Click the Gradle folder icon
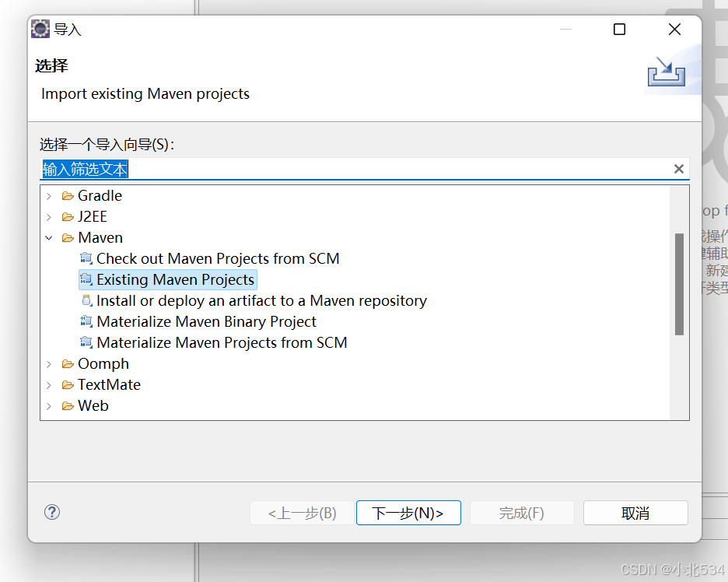This screenshot has height=582, width=728. coord(68,195)
